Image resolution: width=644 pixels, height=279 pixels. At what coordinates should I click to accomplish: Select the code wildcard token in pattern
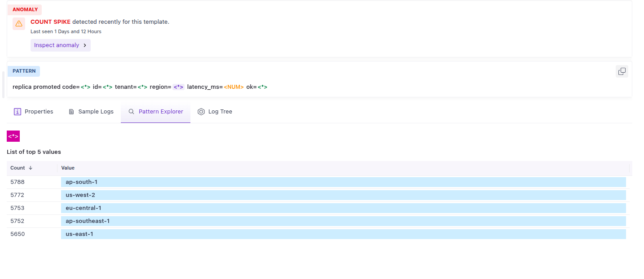pos(85,87)
